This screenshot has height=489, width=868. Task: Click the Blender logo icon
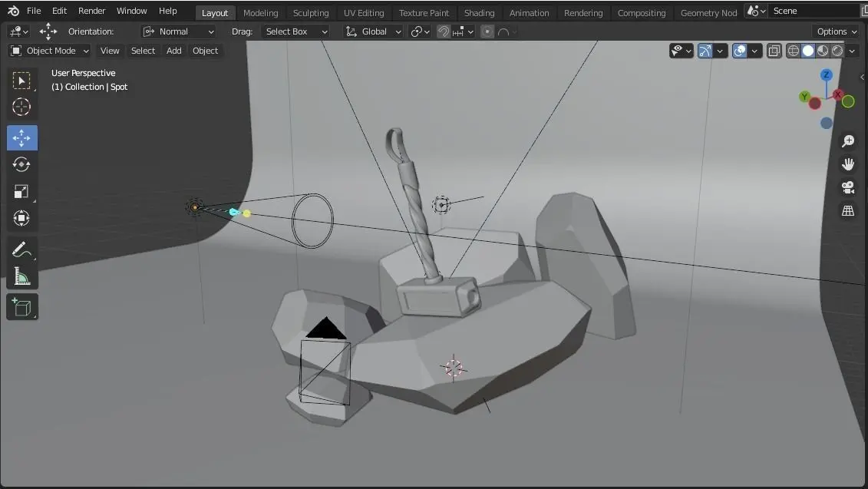(13, 11)
